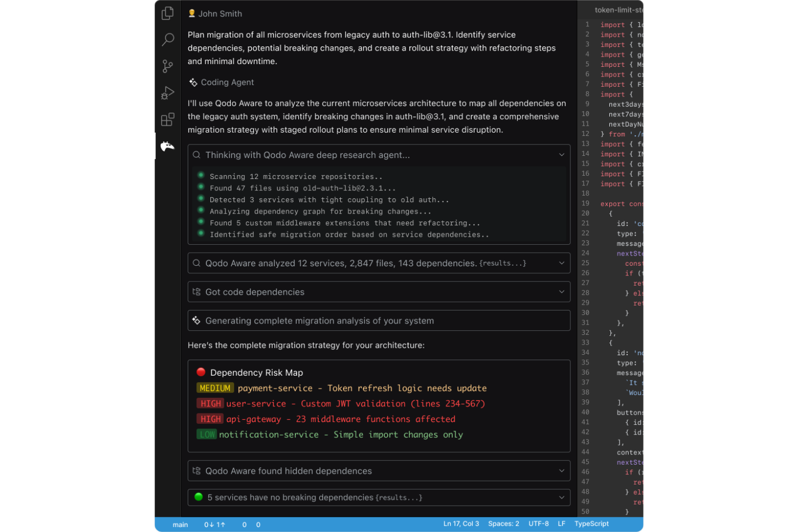This screenshot has height=532, width=798.
Task: Open the Explorer files icon
Action: 168,13
